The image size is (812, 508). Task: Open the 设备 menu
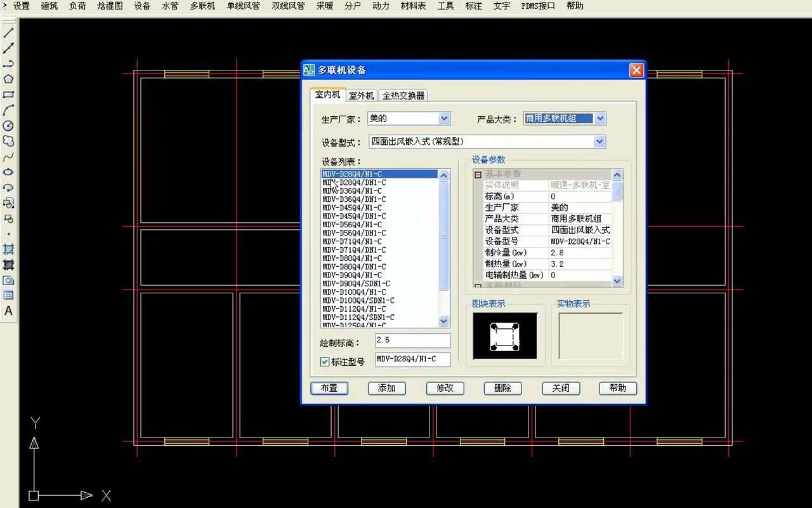coord(142,6)
